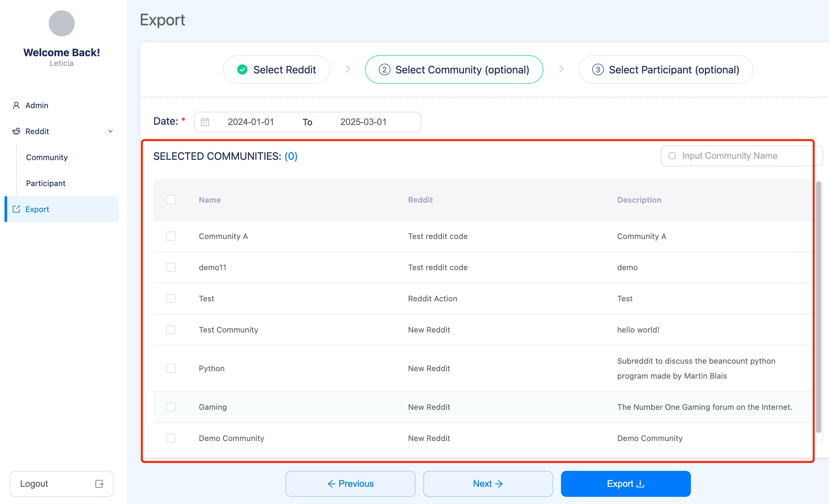829x504 pixels.
Task: Click the blue Export button
Action: (x=625, y=484)
